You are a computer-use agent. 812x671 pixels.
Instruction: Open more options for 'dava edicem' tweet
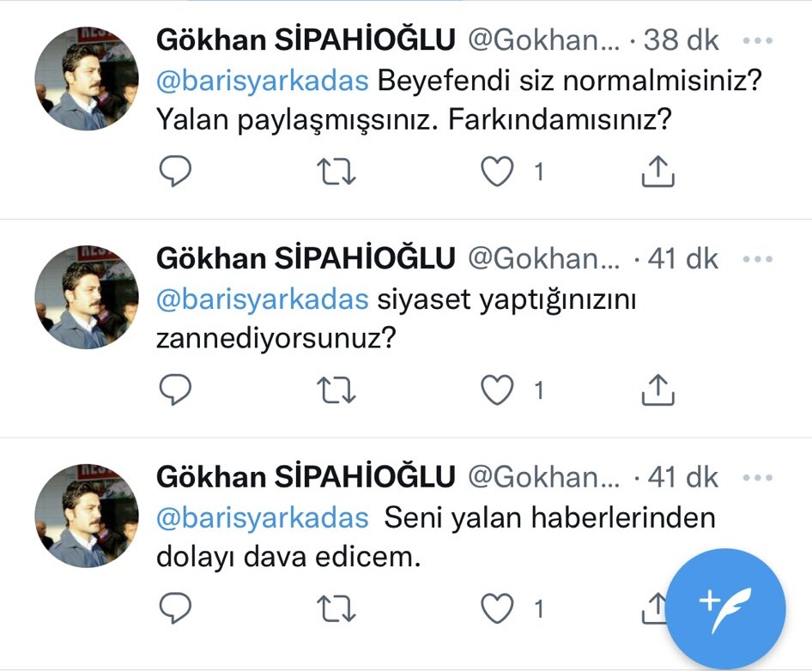point(757,477)
